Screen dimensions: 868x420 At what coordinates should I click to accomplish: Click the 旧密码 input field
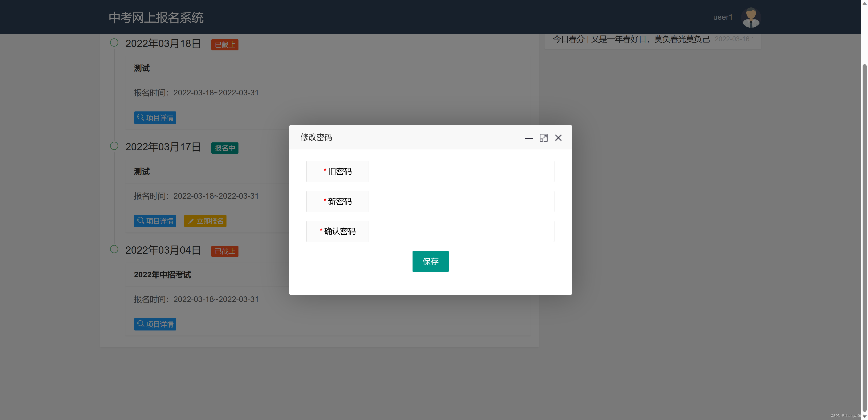(461, 172)
